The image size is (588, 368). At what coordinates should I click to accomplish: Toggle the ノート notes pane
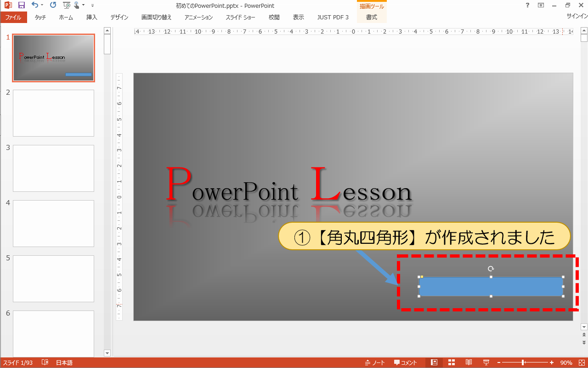(375, 362)
